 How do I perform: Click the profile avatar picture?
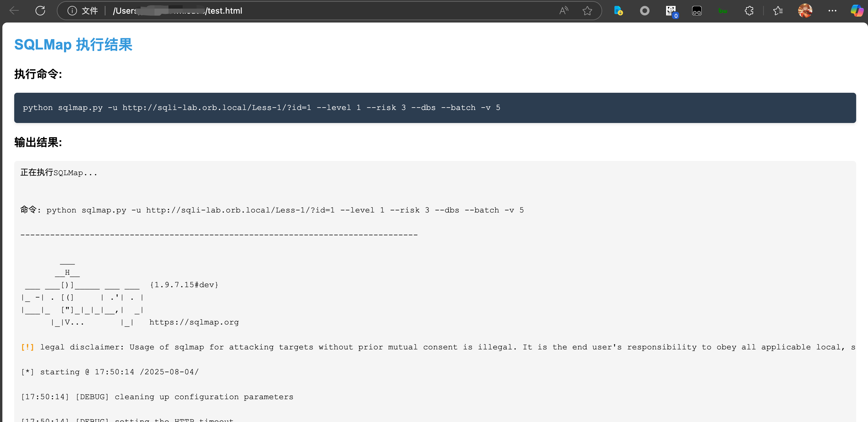(805, 11)
